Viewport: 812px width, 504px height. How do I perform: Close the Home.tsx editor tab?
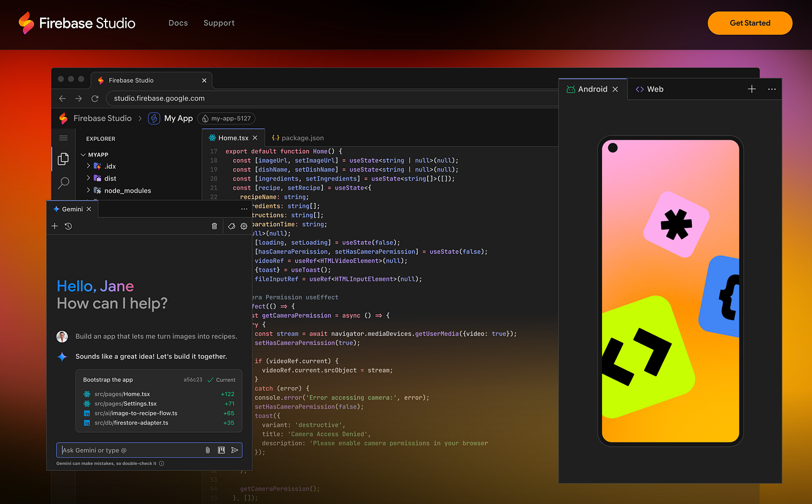[255, 138]
